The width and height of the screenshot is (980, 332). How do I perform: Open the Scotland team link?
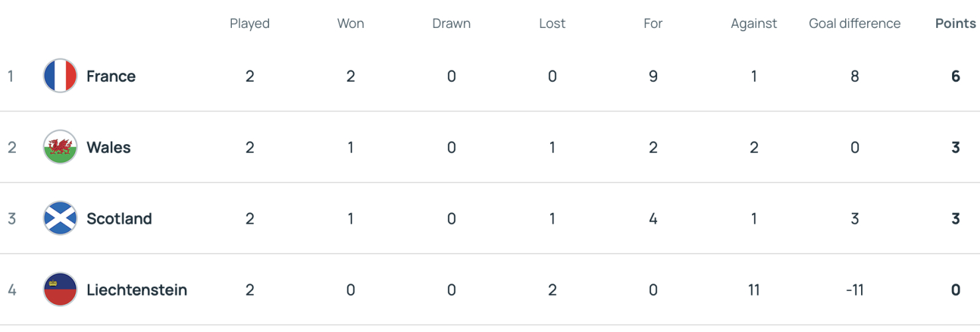coord(119,218)
